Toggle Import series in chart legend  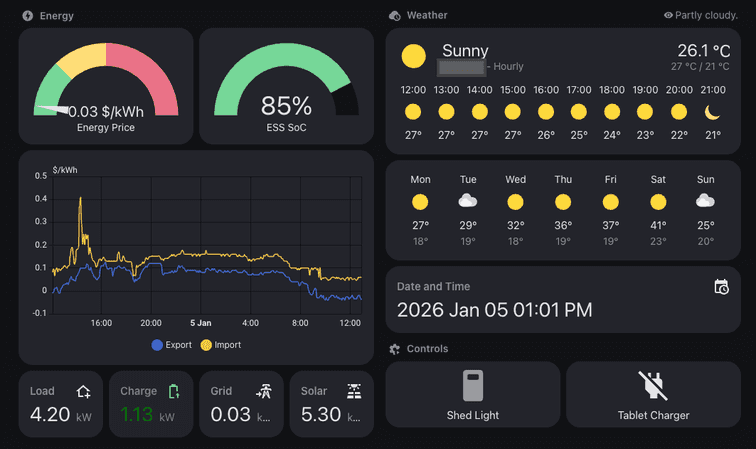click(221, 345)
